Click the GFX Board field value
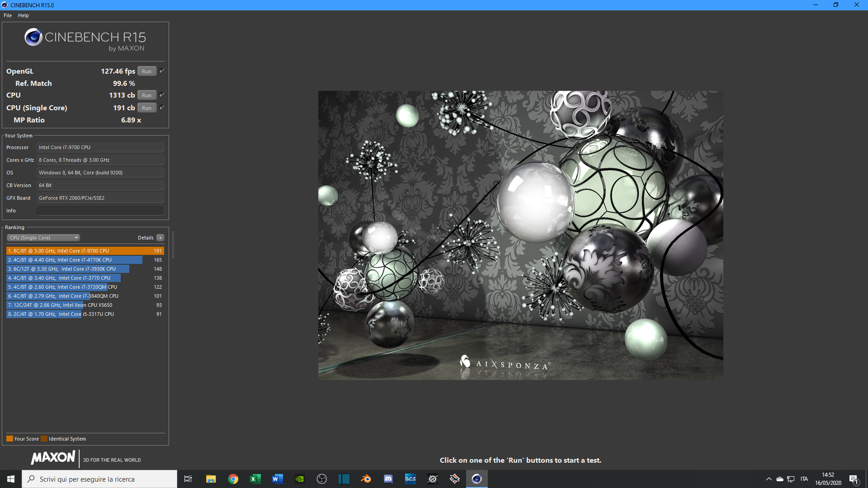Image resolution: width=868 pixels, height=488 pixels. coord(100,198)
